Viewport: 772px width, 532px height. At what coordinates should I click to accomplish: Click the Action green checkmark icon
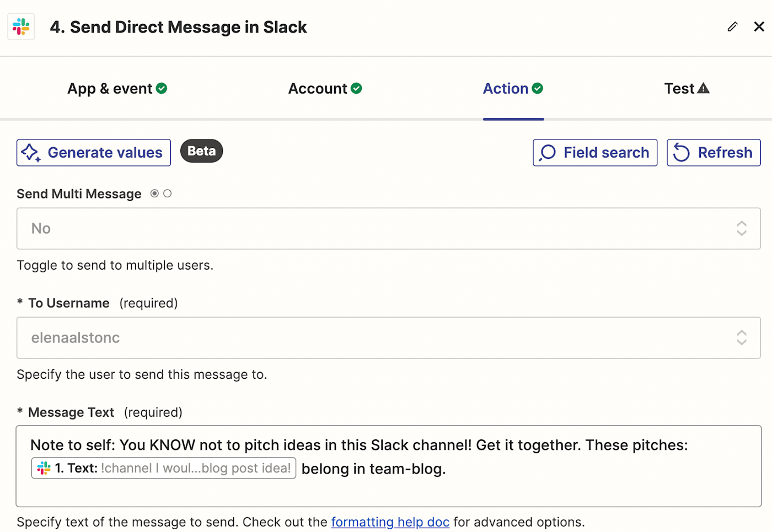[538, 88]
